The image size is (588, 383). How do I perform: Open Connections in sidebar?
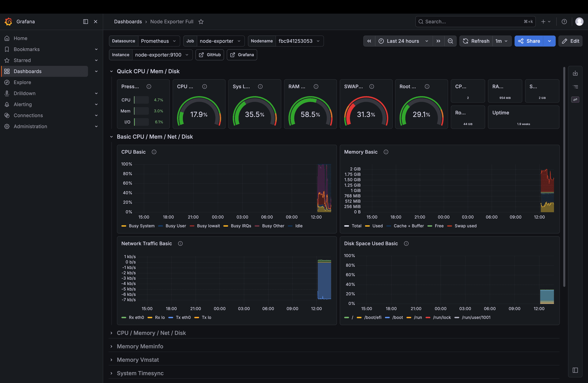tap(28, 116)
